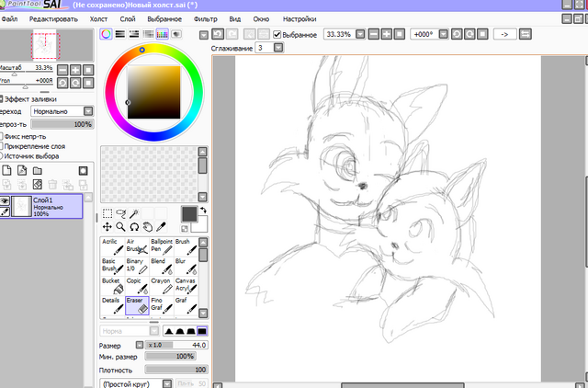Select the rectangular selection tool
The height and width of the screenshot is (388, 588).
coord(107,213)
